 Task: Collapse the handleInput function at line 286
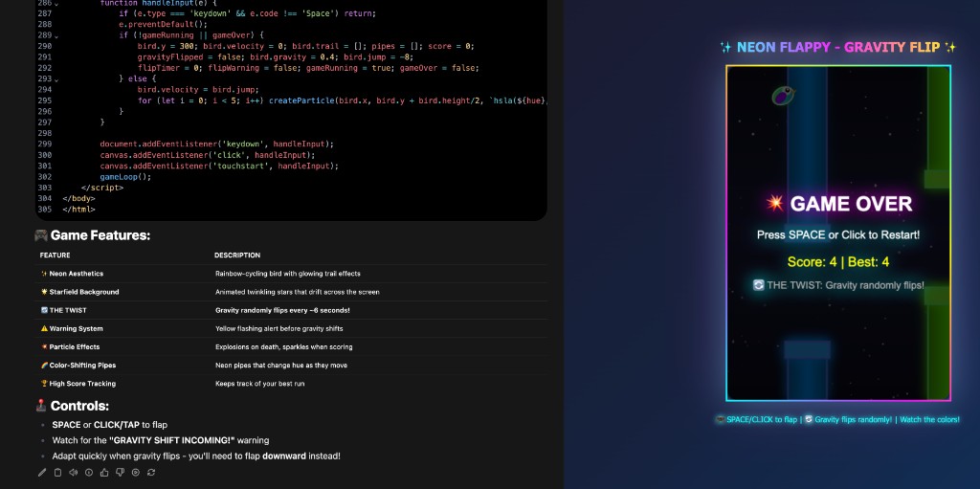point(56,4)
